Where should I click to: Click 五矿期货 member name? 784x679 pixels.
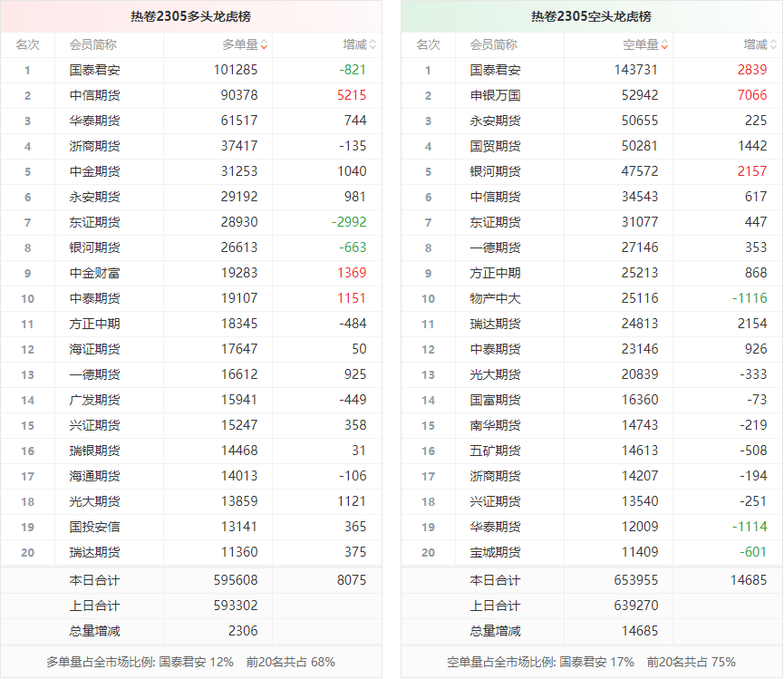495,451
